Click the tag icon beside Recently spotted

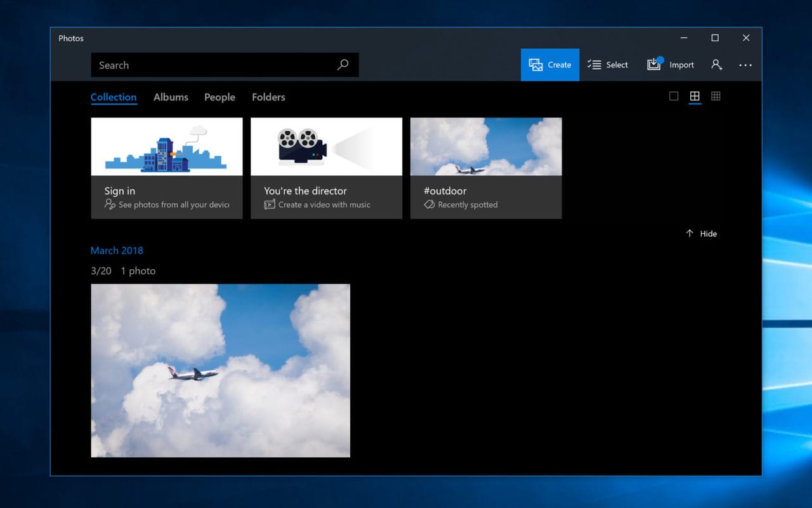[429, 204]
